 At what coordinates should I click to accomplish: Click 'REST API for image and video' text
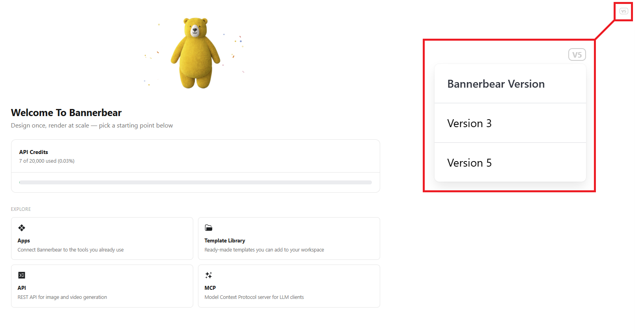tap(62, 297)
